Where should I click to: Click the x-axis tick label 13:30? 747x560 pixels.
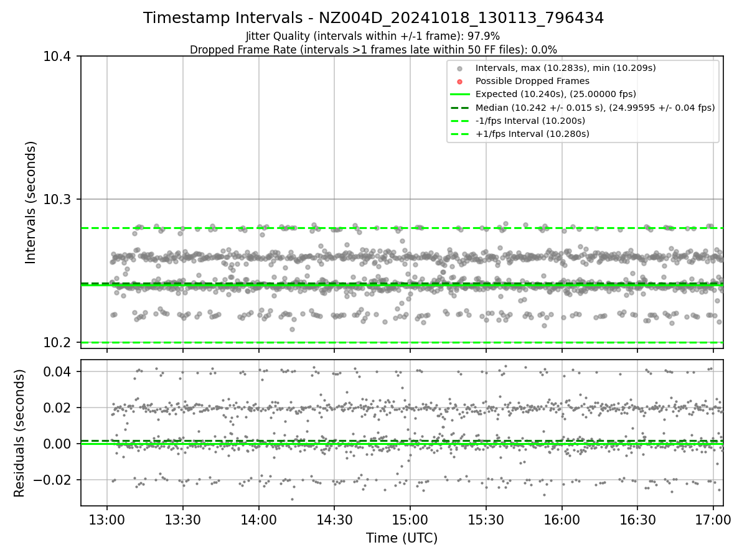pyautogui.click(x=183, y=519)
